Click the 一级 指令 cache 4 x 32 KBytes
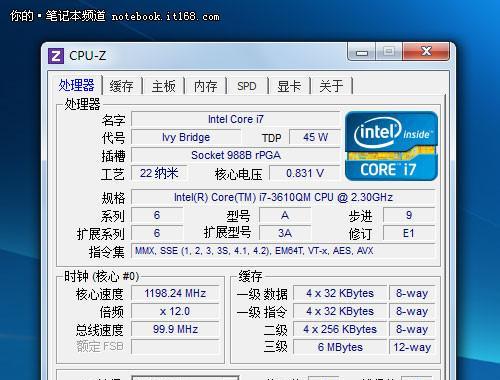 coord(340,311)
